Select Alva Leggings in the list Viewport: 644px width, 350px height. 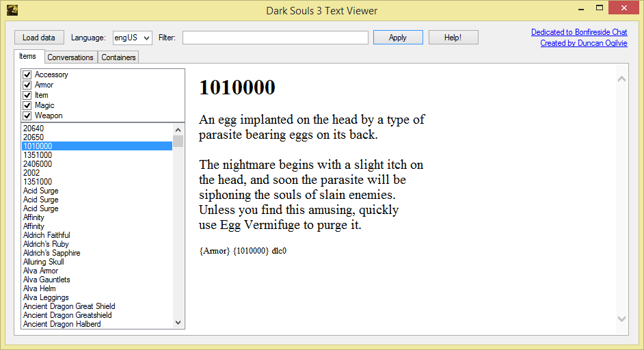(x=97, y=297)
